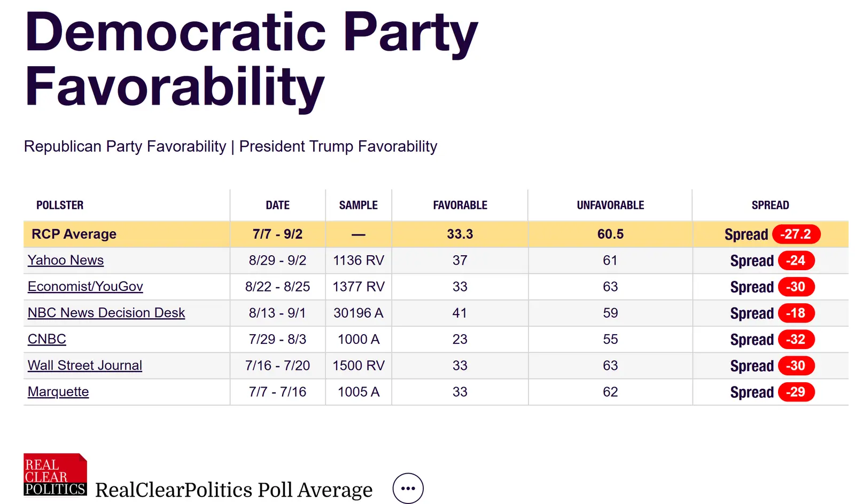Open the three-dot more options button

(408, 488)
